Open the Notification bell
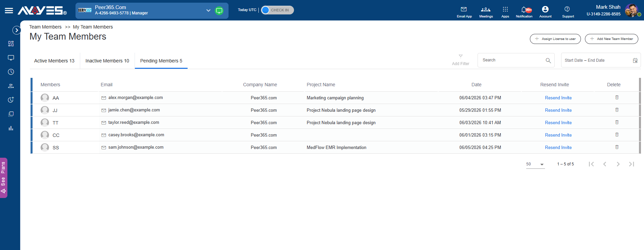 [x=524, y=12]
